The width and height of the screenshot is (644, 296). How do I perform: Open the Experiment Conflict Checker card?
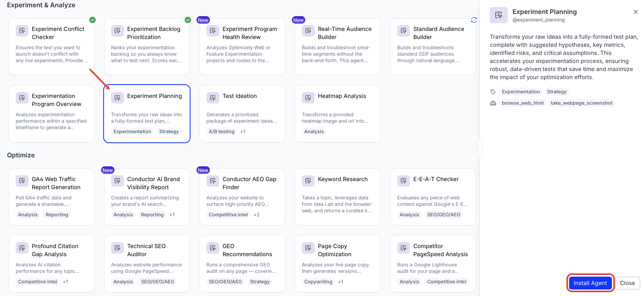click(51, 47)
